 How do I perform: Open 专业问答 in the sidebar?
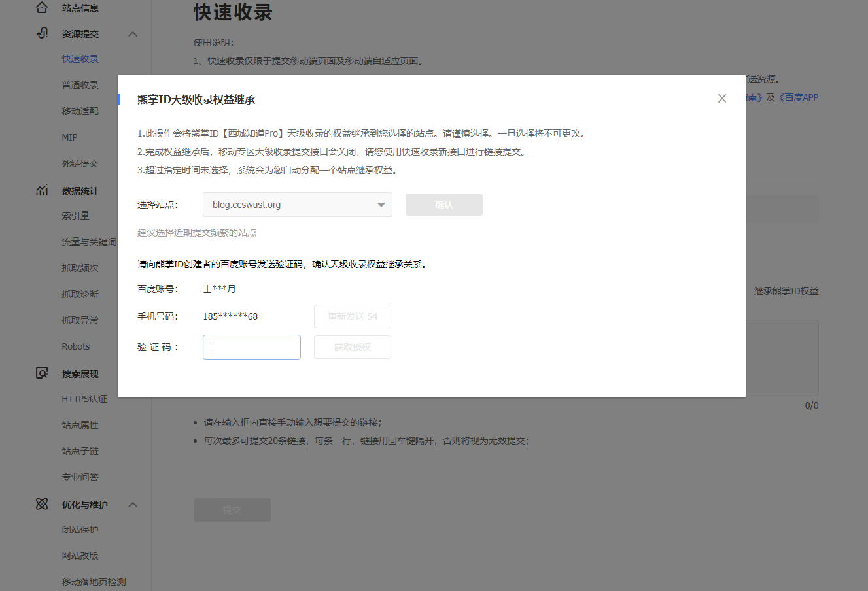pos(80,477)
